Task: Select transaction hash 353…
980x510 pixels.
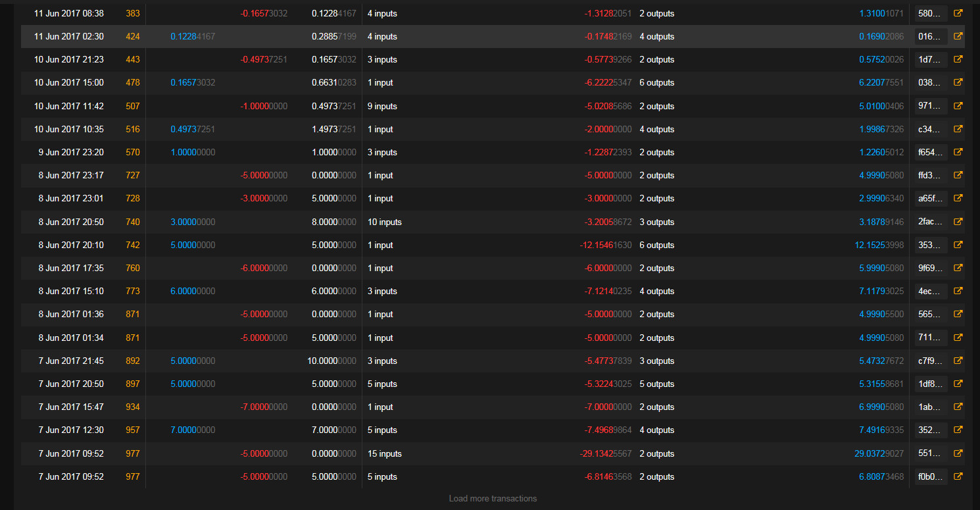Action: pos(931,245)
